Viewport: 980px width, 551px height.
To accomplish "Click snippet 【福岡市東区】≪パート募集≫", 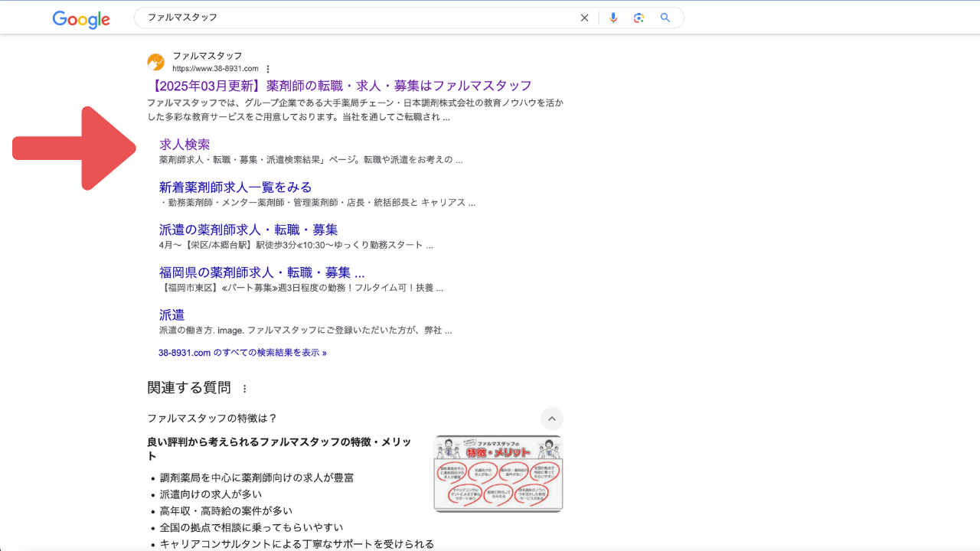I will pos(302,289).
